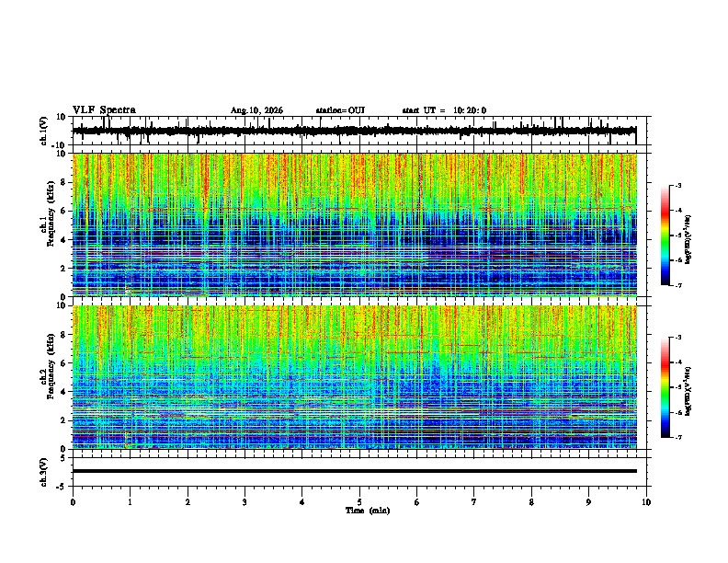Click the log(PSD) label next to ch.1 color scale

[688, 239]
